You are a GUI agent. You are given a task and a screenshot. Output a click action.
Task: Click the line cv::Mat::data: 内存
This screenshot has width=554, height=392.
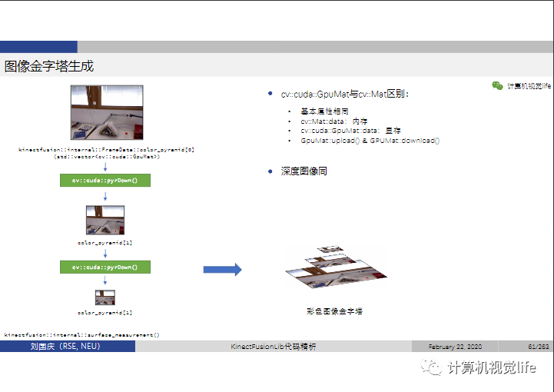click(334, 121)
